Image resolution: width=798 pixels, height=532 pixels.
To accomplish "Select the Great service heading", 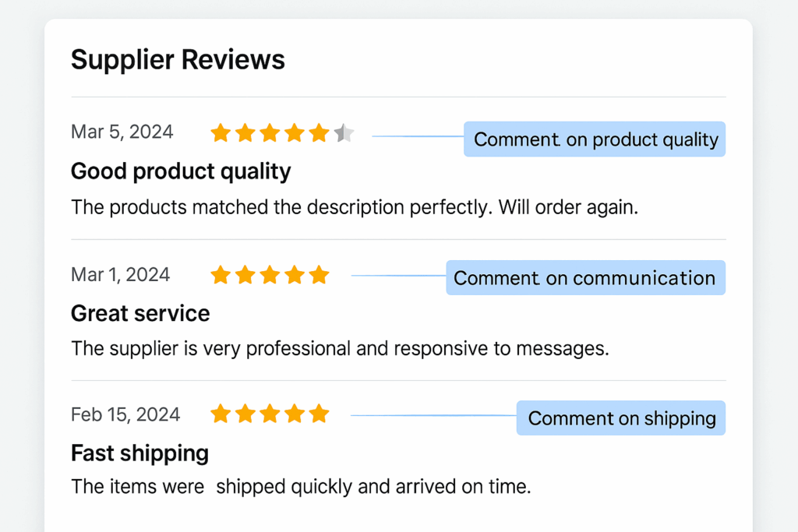I will coord(139,313).
